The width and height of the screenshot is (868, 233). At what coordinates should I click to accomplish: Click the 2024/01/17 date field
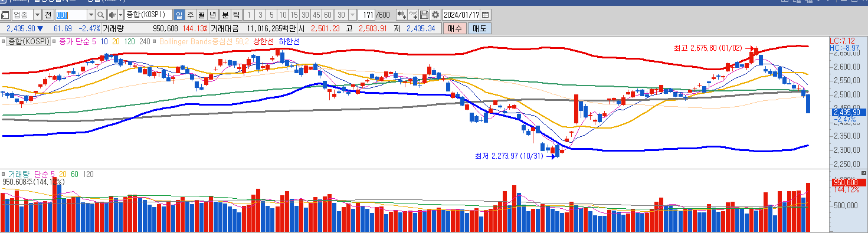[x=461, y=15]
